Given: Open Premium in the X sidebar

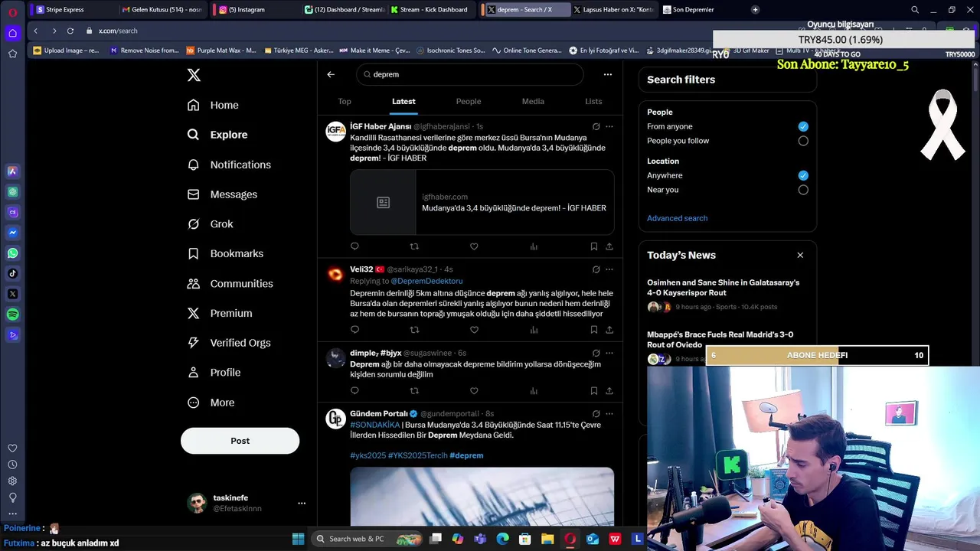Looking at the screenshot, I should [x=220, y=313].
